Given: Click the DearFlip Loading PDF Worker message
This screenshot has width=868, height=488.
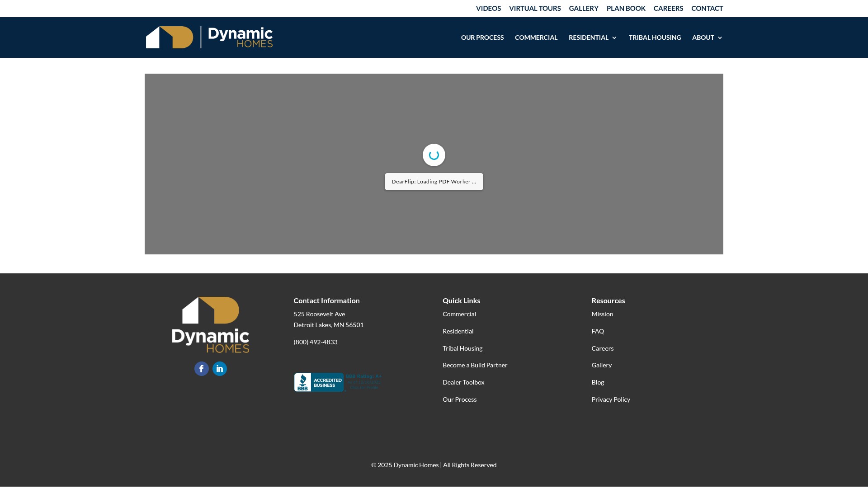Looking at the screenshot, I should pyautogui.click(x=434, y=182).
